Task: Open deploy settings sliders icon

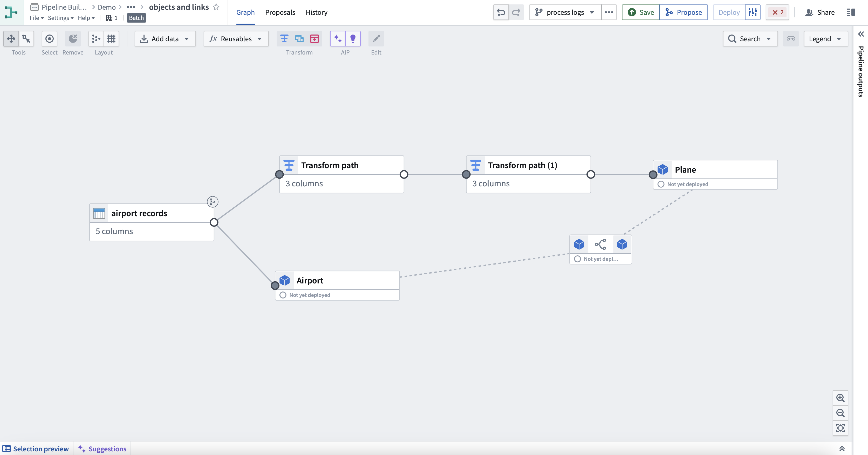Action: (753, 12)
